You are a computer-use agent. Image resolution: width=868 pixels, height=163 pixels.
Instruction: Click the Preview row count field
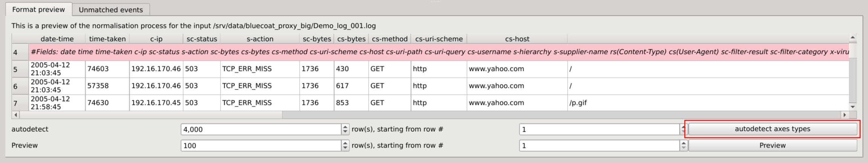click(261, 146)
